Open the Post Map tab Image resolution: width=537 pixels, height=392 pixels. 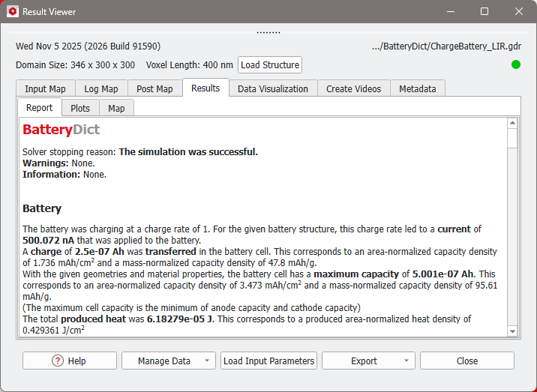pos(154,88)
